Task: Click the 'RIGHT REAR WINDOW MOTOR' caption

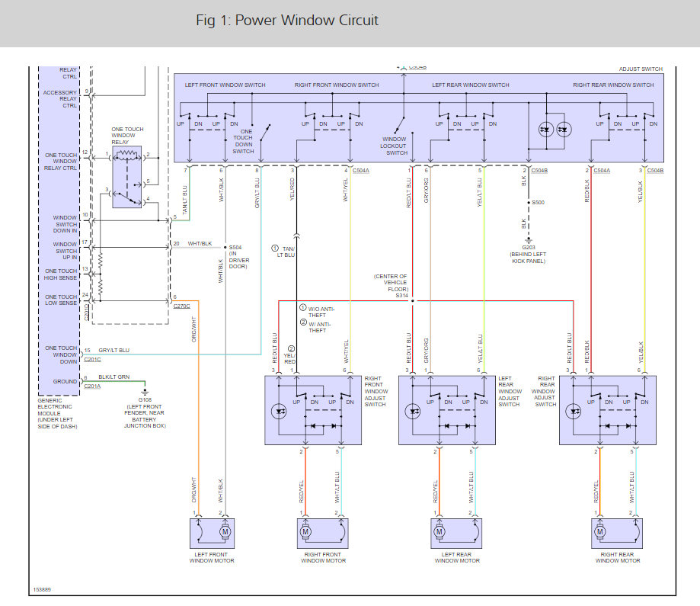Action: point(618,557)
